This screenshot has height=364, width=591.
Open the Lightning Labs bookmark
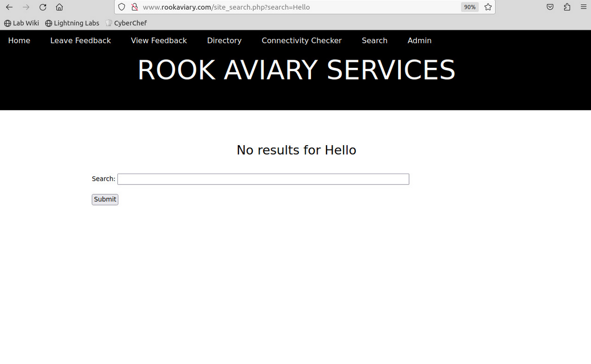pos(72,23)
